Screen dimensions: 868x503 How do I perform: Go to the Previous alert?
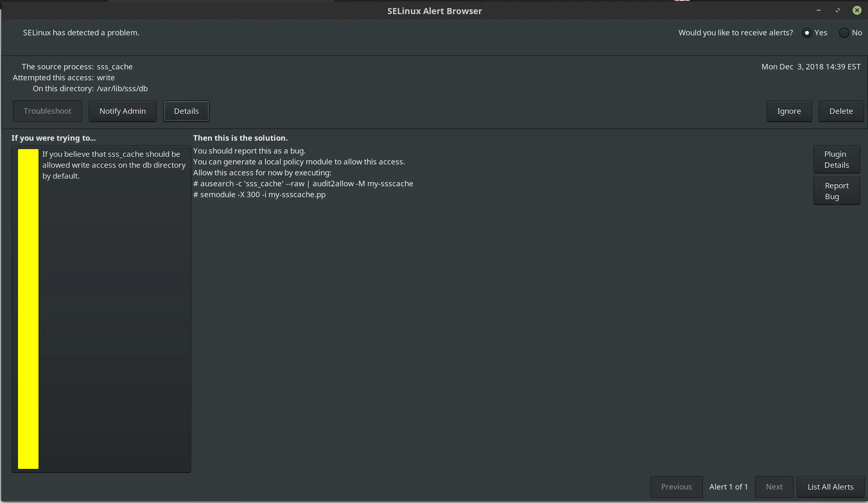676,486
